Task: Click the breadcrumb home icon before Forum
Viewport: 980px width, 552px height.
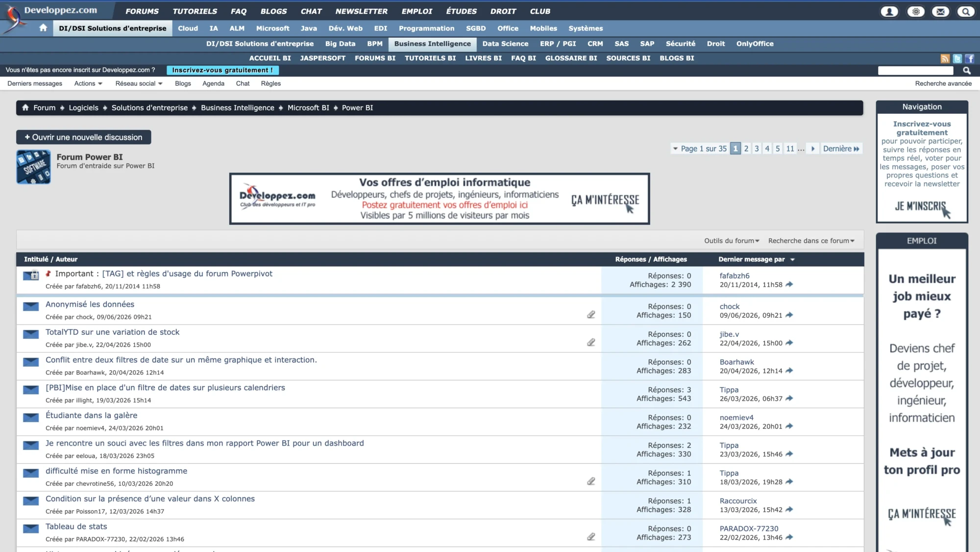Action: coord(25,107)
